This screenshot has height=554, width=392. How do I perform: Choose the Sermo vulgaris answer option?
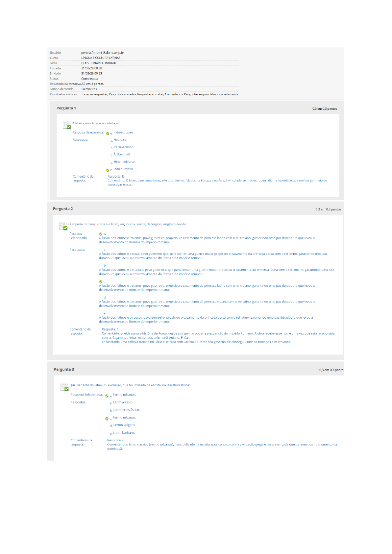point(124,425)
